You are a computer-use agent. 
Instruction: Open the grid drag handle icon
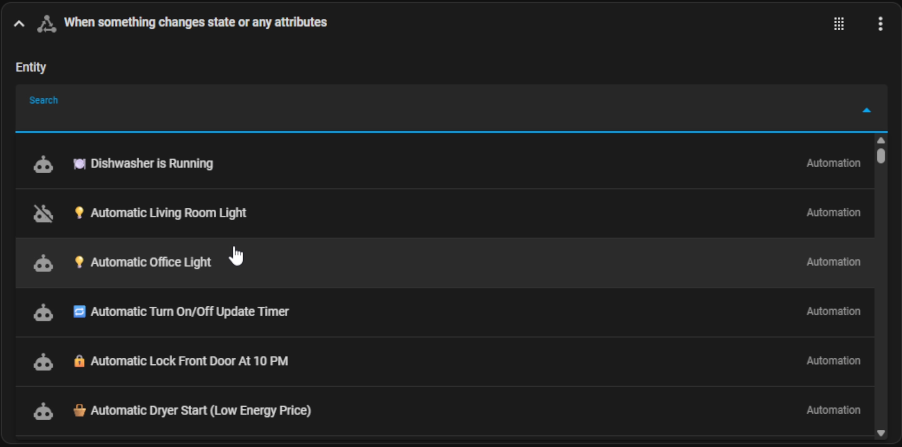click(839, 24)
